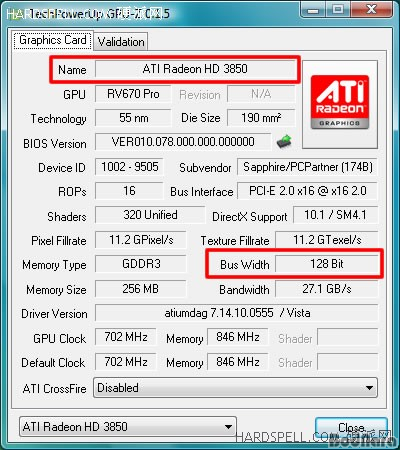Click the Name field showing ATI Radeon HD 3850
This screenshot has height=450, width=400.
[195, 69]
